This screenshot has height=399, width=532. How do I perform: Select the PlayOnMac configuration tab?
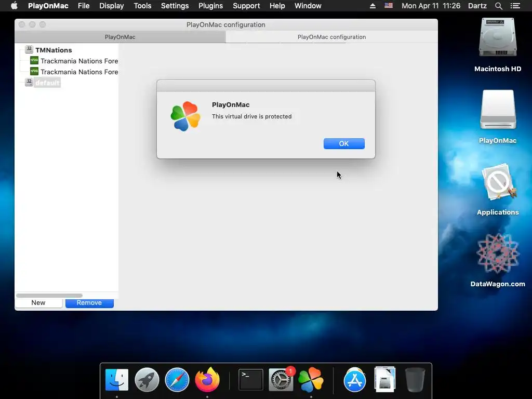pos(331,37)
